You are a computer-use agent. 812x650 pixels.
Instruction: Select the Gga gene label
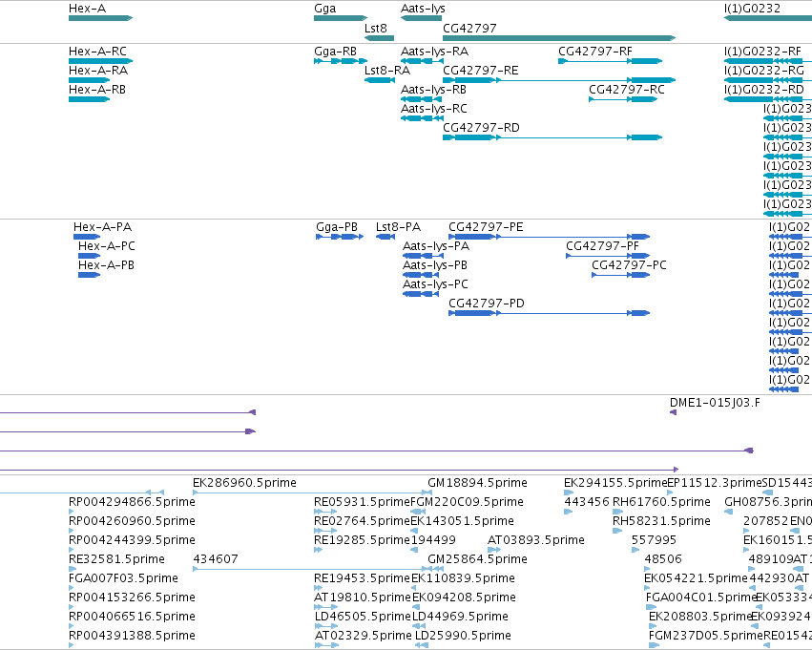pyautogui.click(x=324, y=9)
